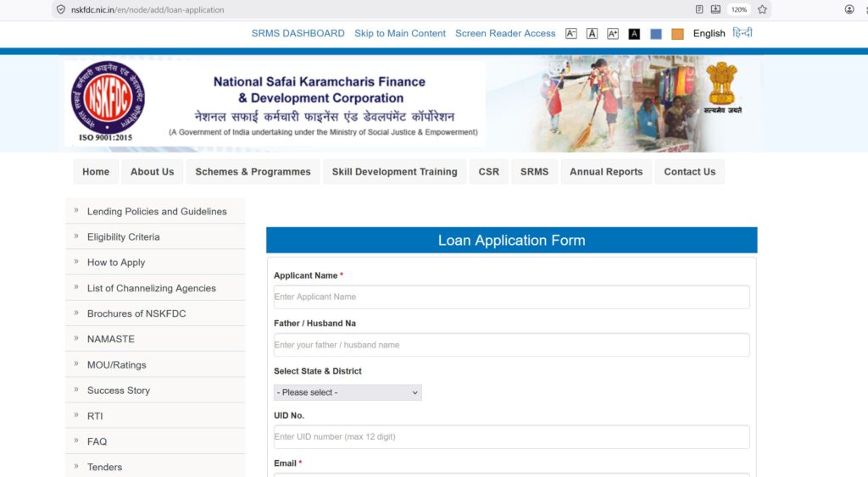
Task: Click the 120% zoom level indicator
Action: point(739,9)
